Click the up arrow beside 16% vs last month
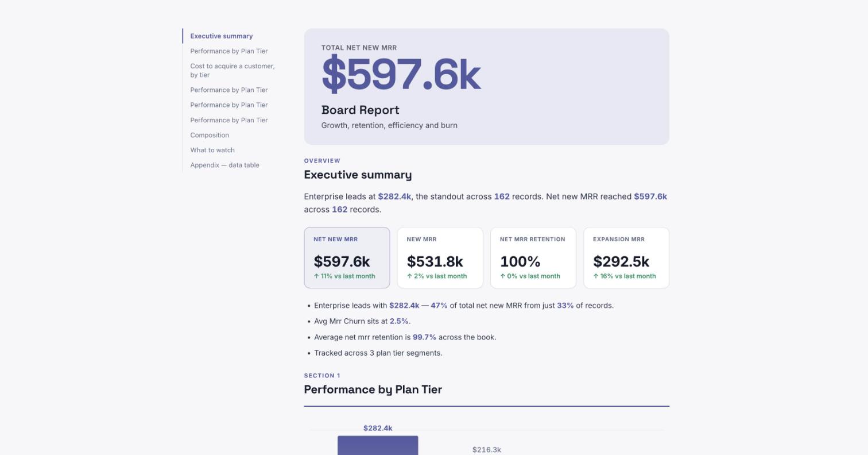868x455 pixels. click(x=596, y=276)
